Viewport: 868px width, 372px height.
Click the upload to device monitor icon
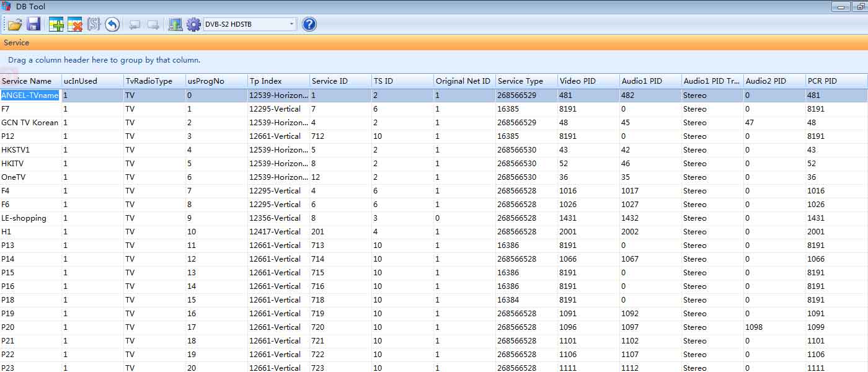click(x=175, y=25)
